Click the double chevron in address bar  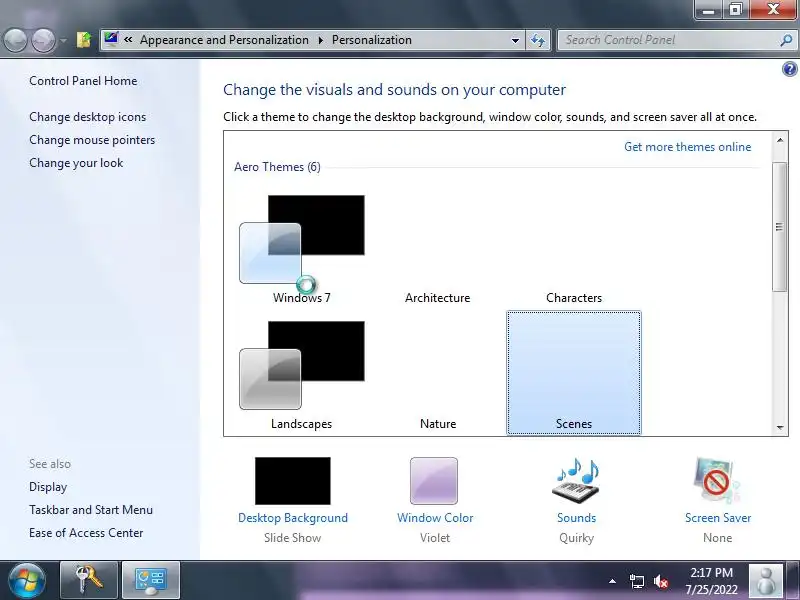pos(128,39)
